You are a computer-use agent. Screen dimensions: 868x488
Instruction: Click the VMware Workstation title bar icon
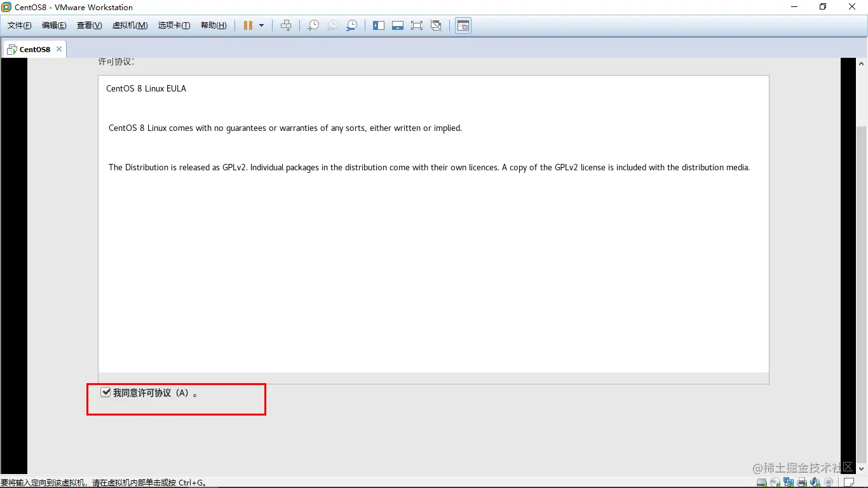click(7, 7)
